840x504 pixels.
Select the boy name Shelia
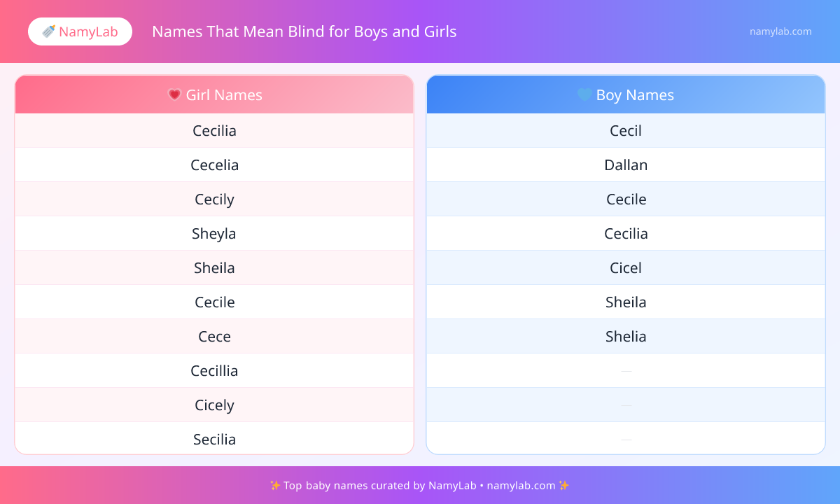click(x=626, y=337)
